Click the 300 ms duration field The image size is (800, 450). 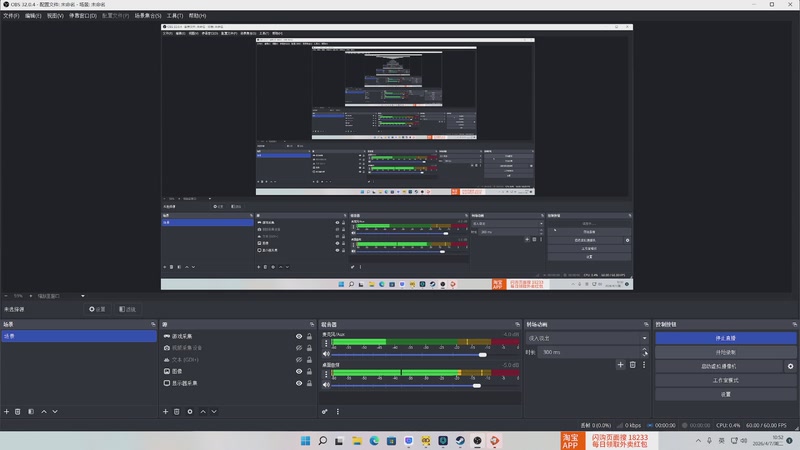coord(590,352)
